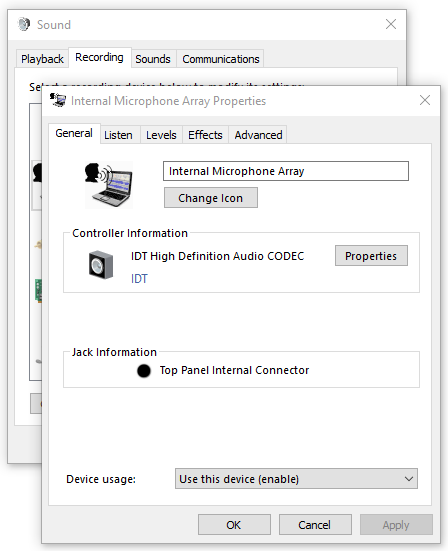Screen dimensions: 448x551
Task: Open controller Properties button
Action: (371, 255)
